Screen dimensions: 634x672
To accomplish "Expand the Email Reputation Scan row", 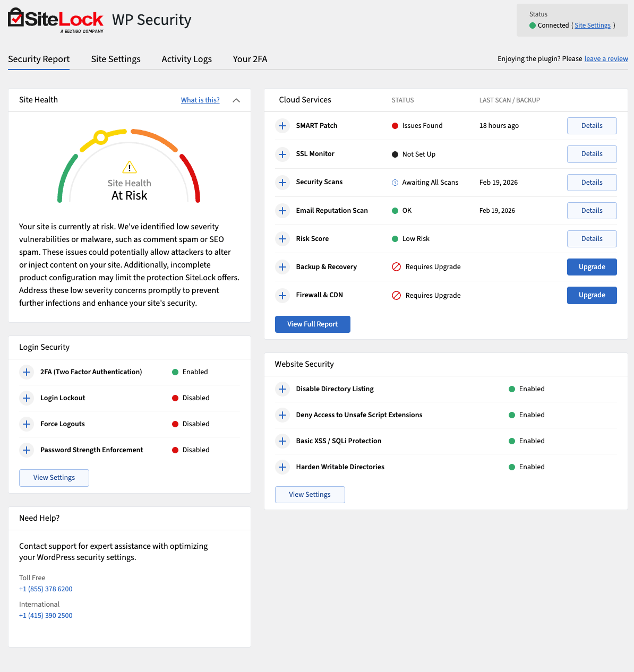I will point(282,211).
